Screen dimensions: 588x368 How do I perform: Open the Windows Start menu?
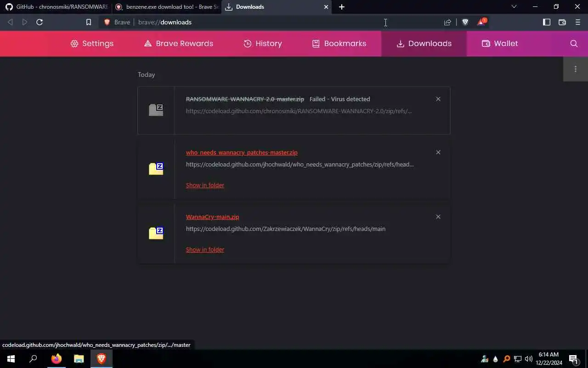click(11, 359)
